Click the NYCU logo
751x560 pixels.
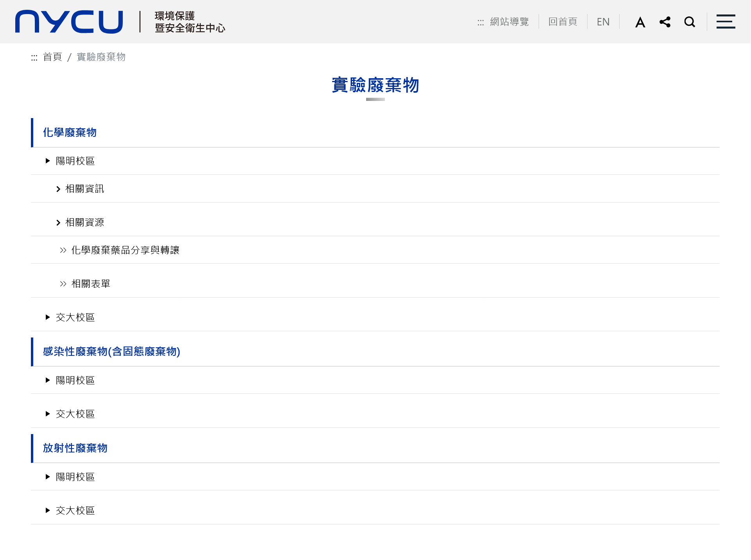tap(69, 22)
